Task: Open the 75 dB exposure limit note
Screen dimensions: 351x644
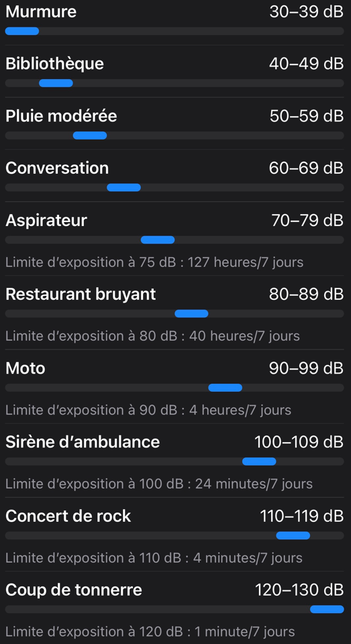Action: (x=154, y=262)
